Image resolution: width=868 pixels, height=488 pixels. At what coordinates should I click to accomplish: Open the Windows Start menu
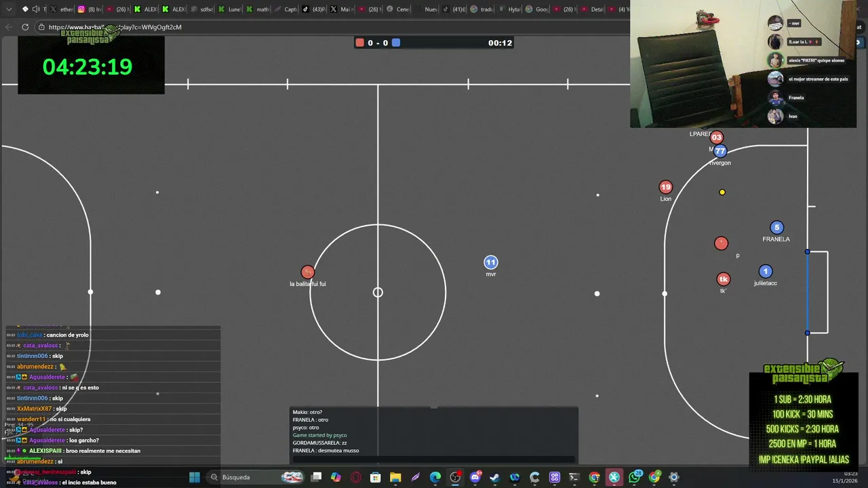pos(195,477)
